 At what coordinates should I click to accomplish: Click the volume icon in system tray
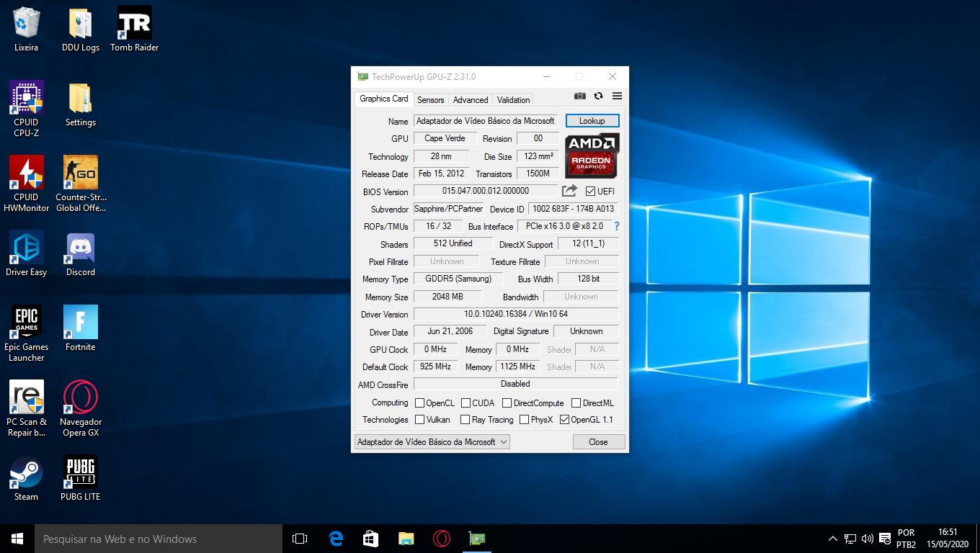click(867, 539)
